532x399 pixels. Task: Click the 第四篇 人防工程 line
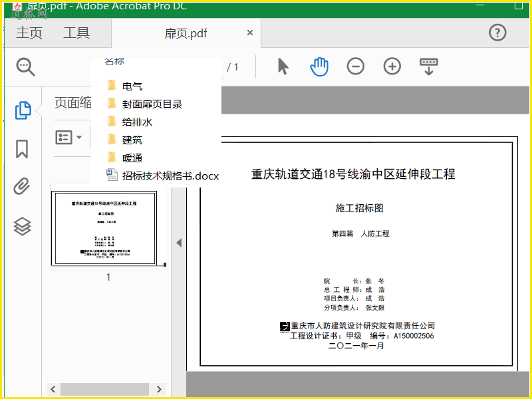360,233
